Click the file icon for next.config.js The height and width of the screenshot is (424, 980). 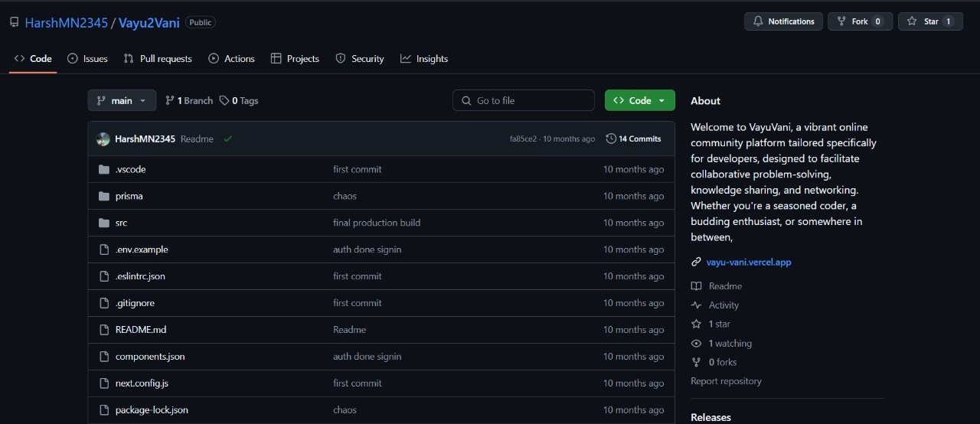(104, 383)
